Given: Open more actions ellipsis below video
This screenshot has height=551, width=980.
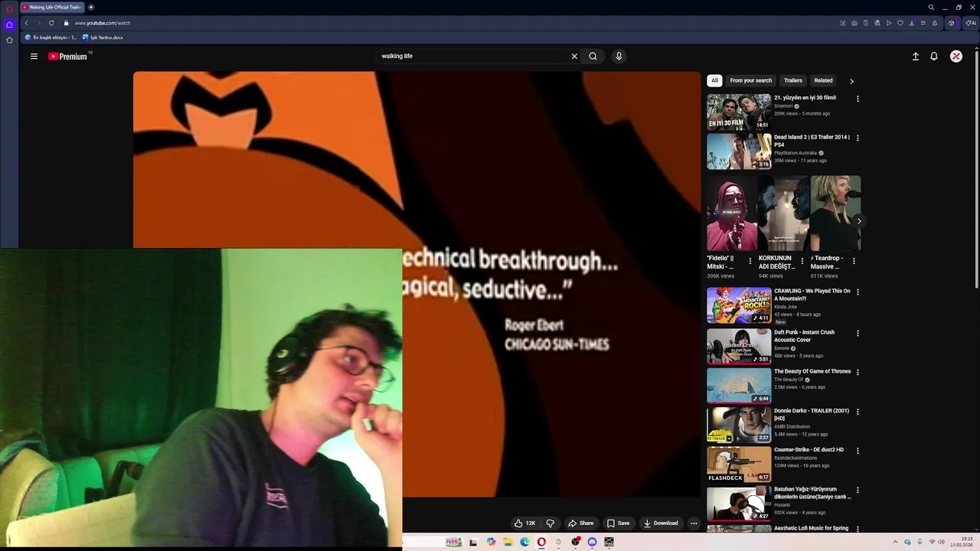Looking at the screenshot, I should [x=694, y=523].
